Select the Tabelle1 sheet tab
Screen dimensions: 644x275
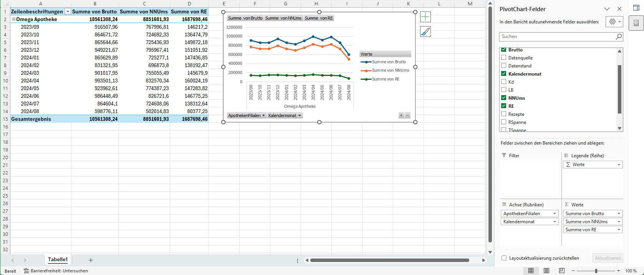58,260
